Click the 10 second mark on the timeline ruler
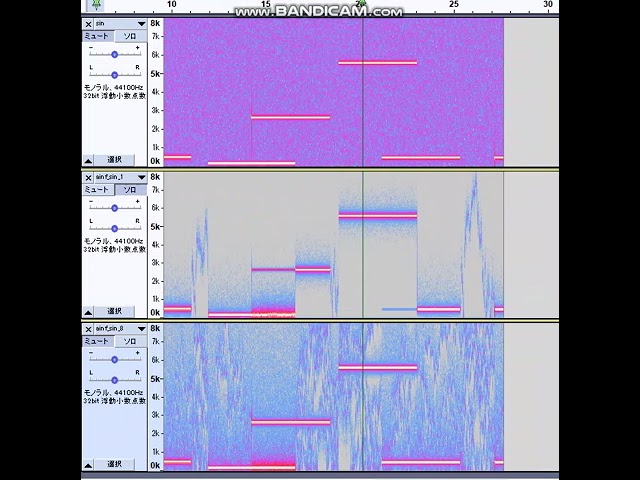Screen dimensions: 640x480 [x=172, y=4]
